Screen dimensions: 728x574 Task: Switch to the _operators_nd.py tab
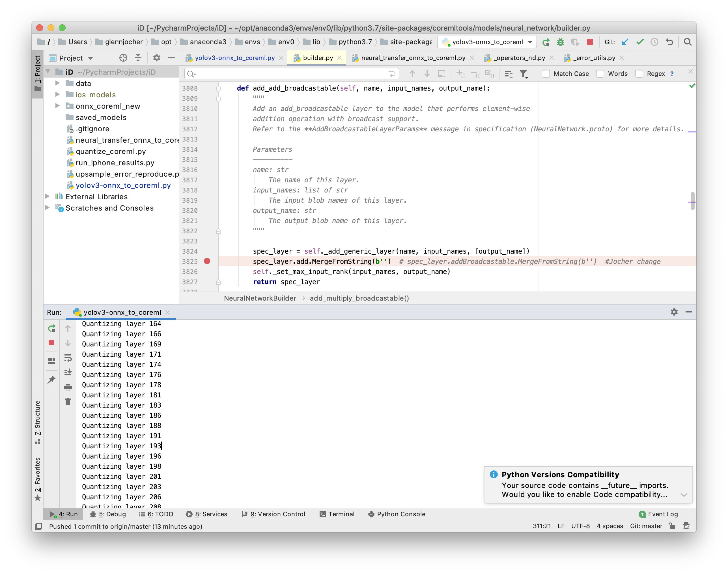(x=520, y=58)
